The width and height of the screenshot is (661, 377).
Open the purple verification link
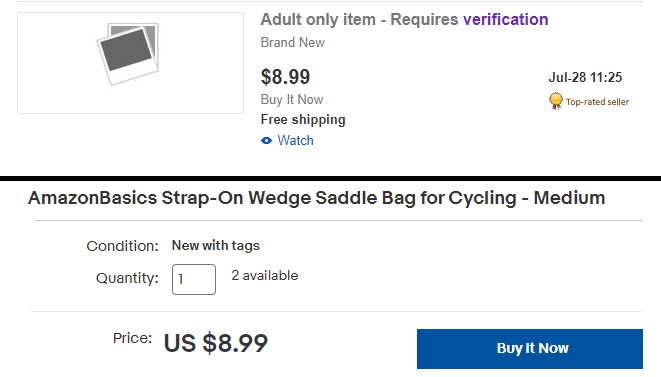click(505, 19)
